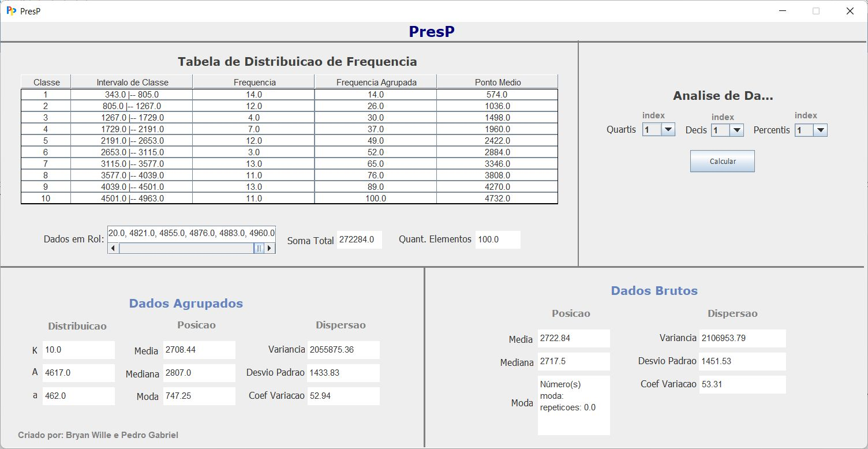Select the Frequencia column header
Viewport: 868px width, 449px height.
coord(253,81)
